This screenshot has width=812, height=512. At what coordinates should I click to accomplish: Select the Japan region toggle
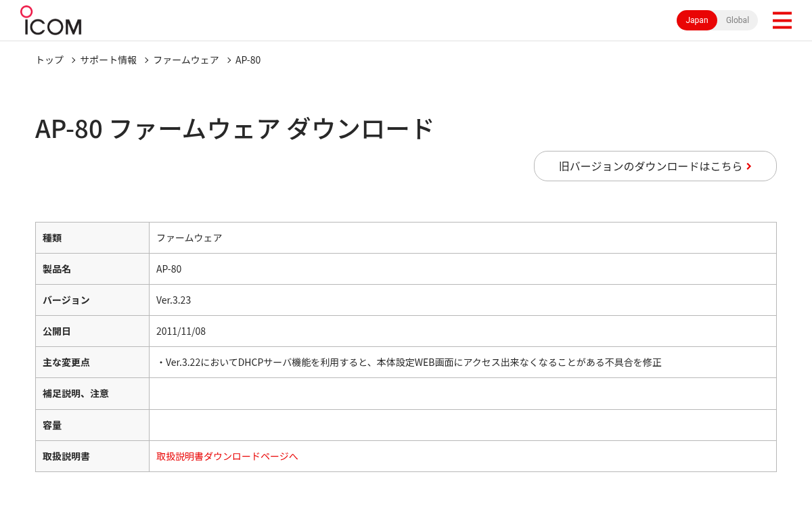point(697,20)
